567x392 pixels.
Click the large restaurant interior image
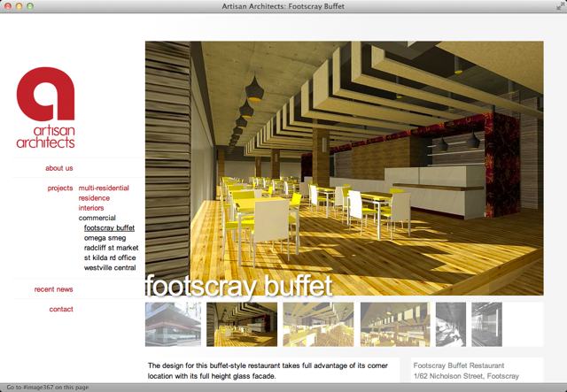[x=344, y=168]
